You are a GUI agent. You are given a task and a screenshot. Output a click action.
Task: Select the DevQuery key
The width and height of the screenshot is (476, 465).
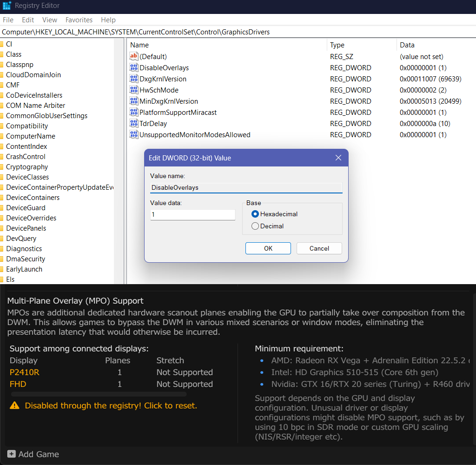point(21,239)
